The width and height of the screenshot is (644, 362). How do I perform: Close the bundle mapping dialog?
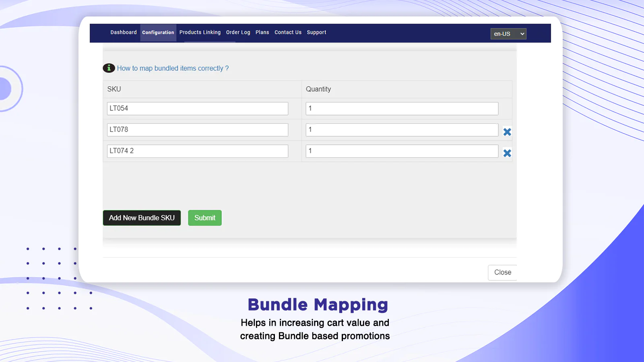502,272
